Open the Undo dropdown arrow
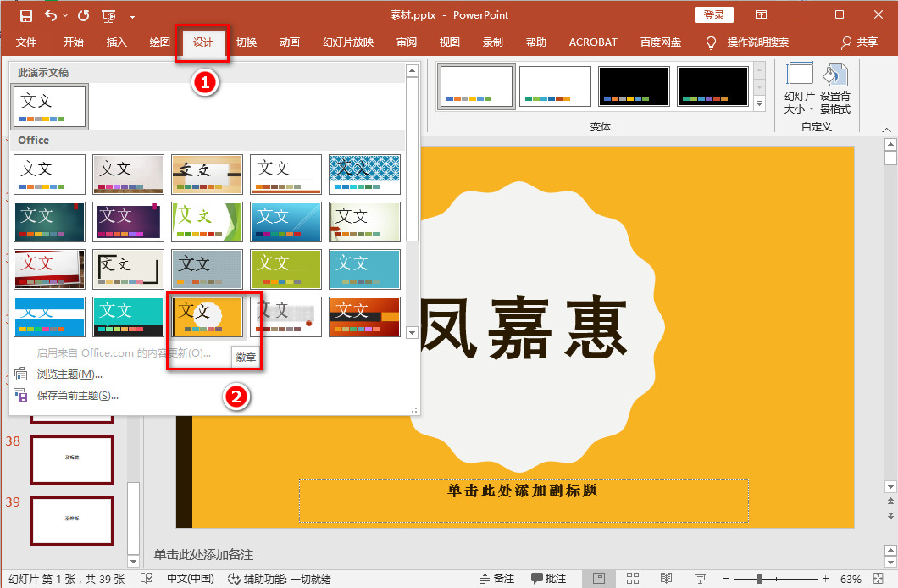 (x=64, y=15)
